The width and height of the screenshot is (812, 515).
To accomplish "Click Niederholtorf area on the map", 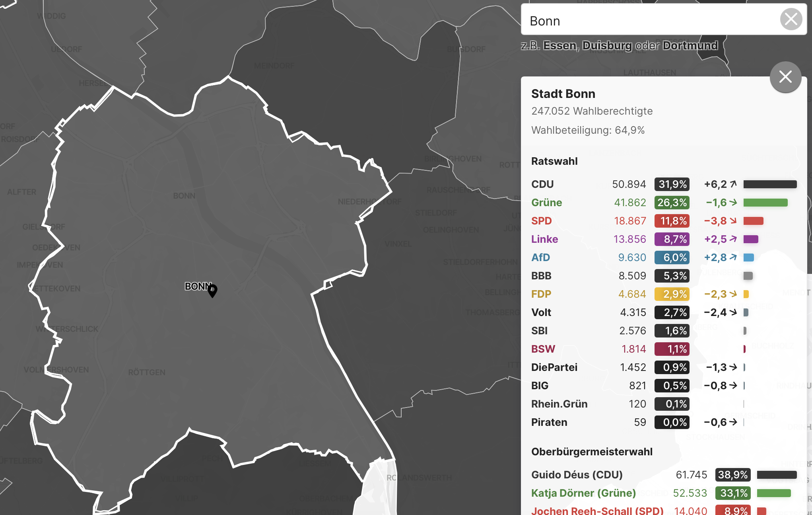I will tap(369, 202).
